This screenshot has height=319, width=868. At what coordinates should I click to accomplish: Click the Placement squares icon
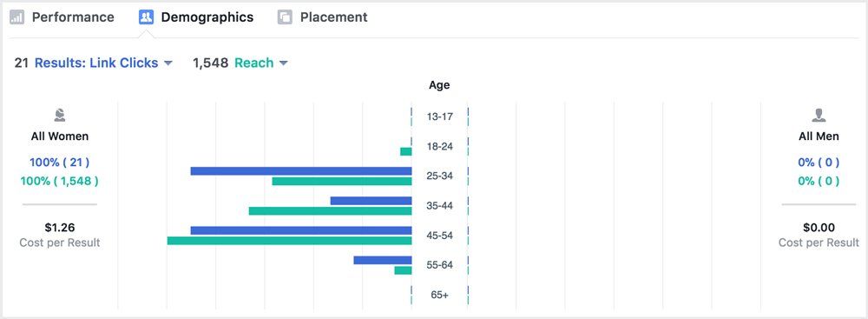pos(285,17)
